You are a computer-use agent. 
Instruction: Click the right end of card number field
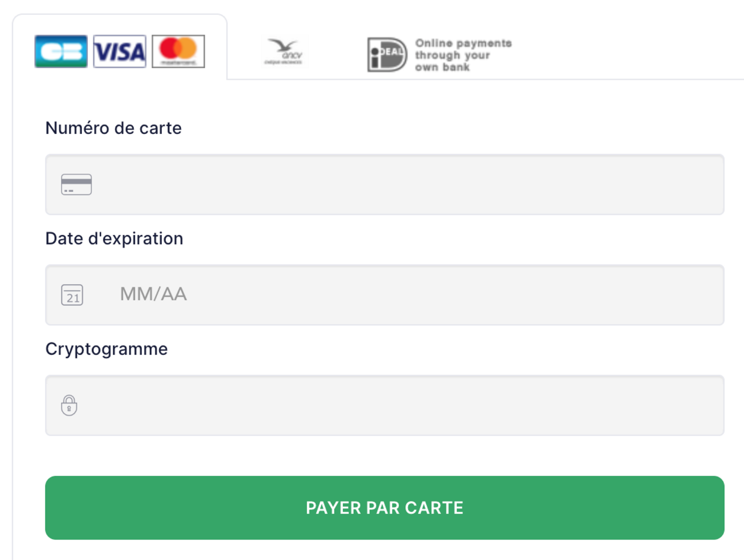[698, 184]
